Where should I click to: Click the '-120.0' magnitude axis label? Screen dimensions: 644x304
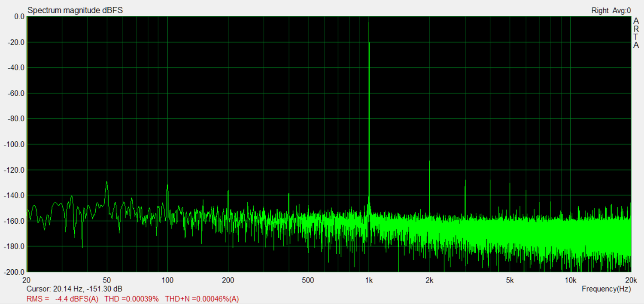(x=13, y=170)
